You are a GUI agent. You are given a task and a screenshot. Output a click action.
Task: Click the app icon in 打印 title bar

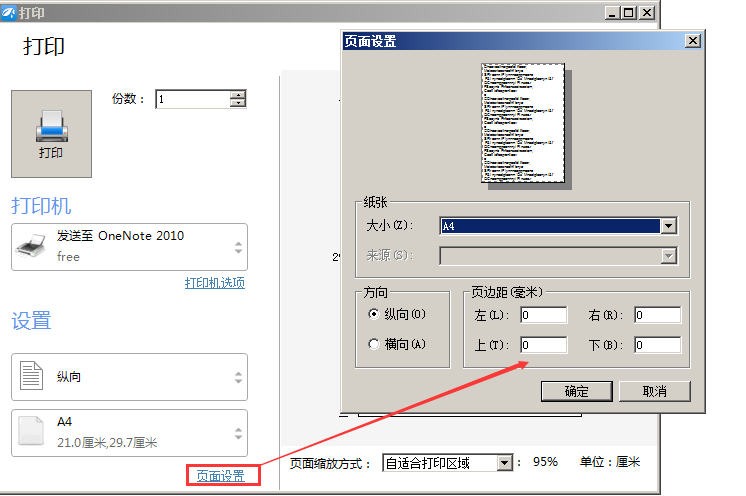(x=10, y=13)
